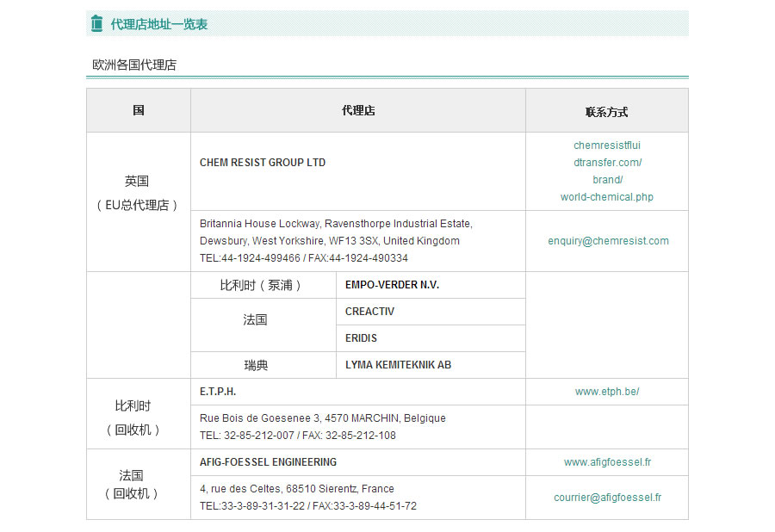This screenshot has height=532, width=775.
Task: Select the TEL:44-1924-499466 phone line
Action: (303, 258)
